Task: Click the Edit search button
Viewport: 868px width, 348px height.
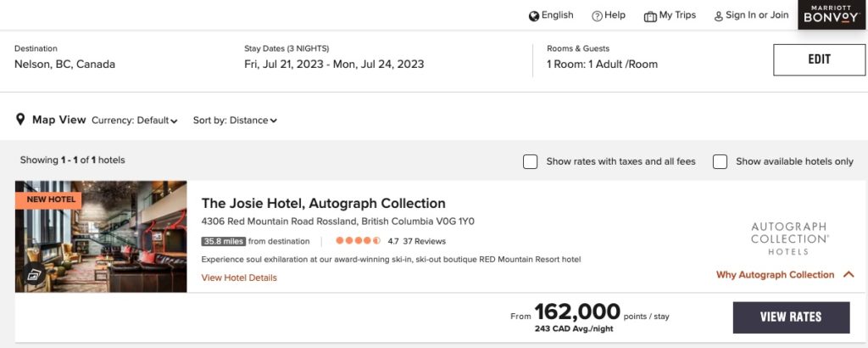Action: point(818,59)
